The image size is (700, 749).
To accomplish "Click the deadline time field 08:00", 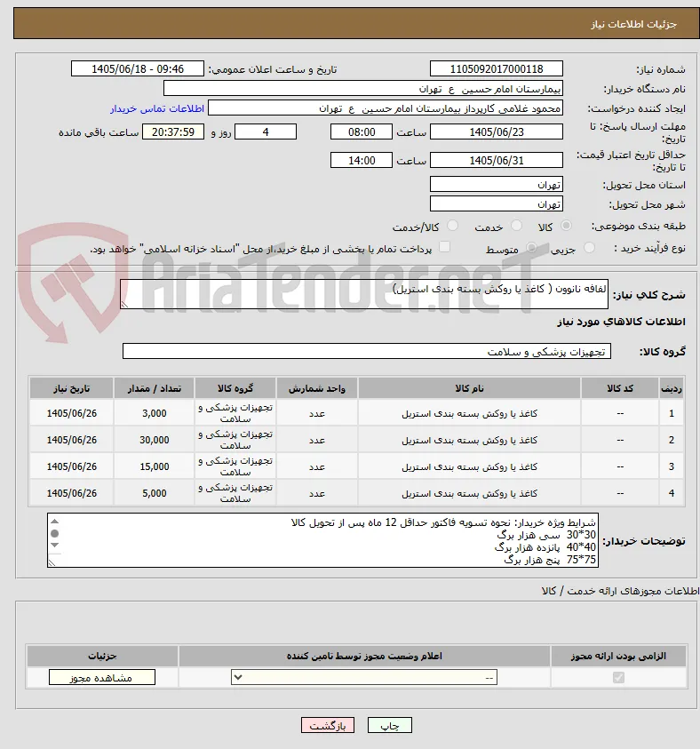I will [x=361, y=131].
